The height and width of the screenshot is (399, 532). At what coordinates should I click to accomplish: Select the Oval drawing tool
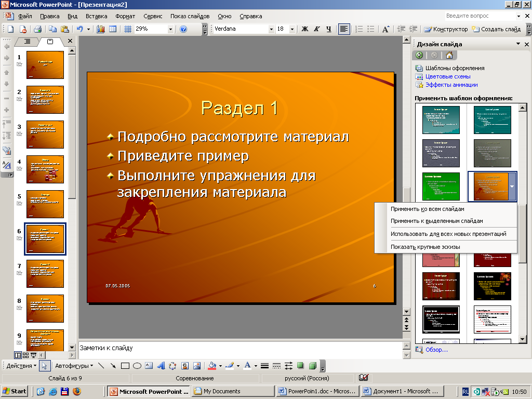point(137,366)
